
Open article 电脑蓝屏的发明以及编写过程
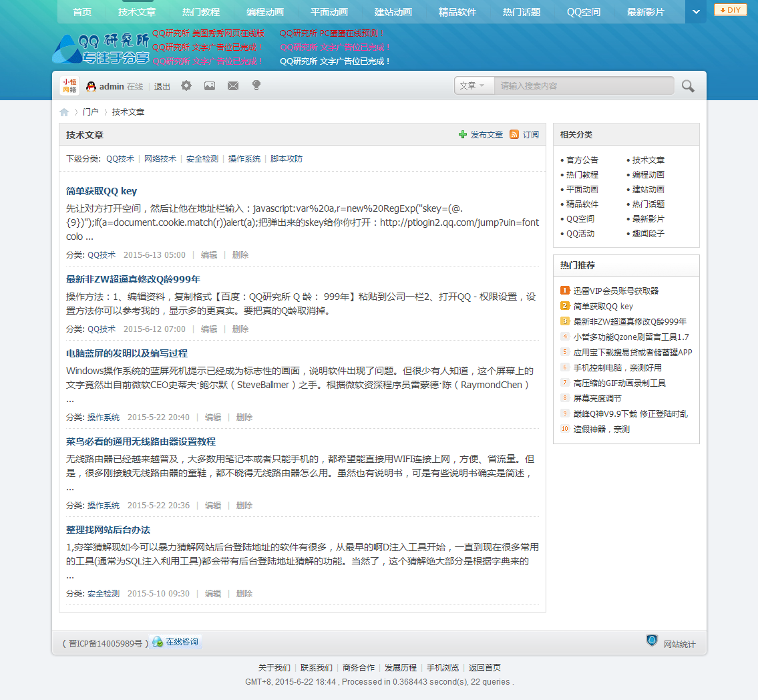pos(127,353)
